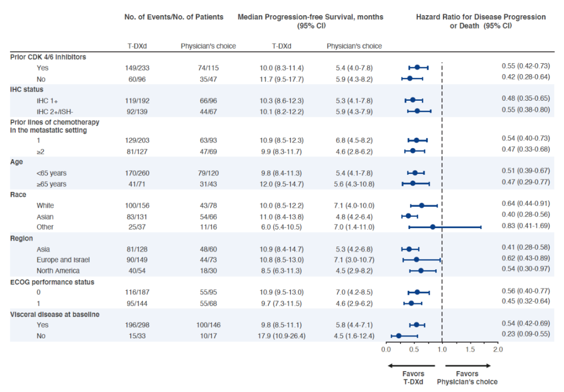This screenshot has height=392, width=564.
Task: Click the dot for IHC 1+ row
Action: point(413,100)
